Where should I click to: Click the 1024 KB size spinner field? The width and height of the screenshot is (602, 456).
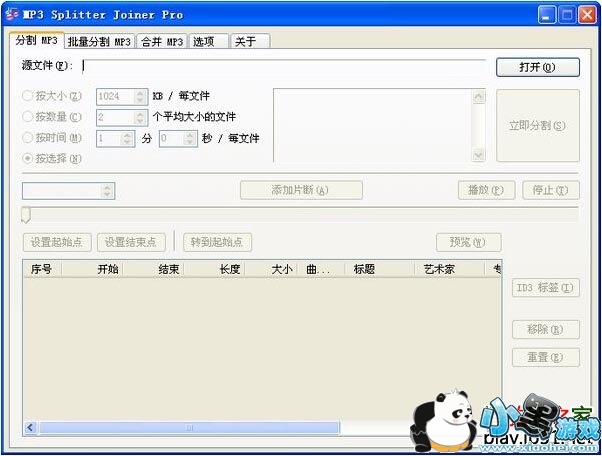[x=122, y=96]
